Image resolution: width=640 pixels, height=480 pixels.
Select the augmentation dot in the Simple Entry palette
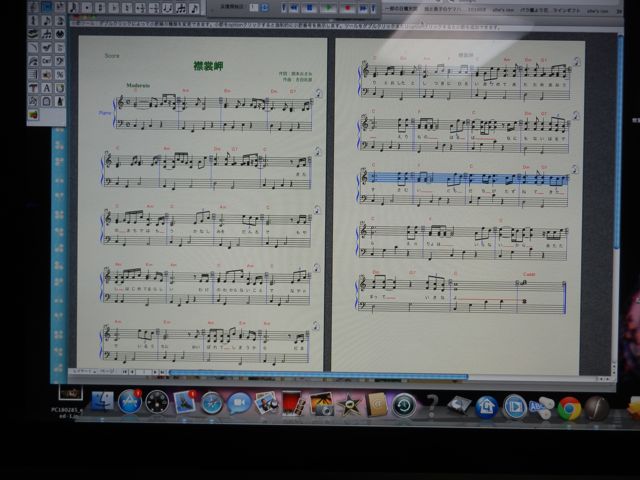pos(87,7)
